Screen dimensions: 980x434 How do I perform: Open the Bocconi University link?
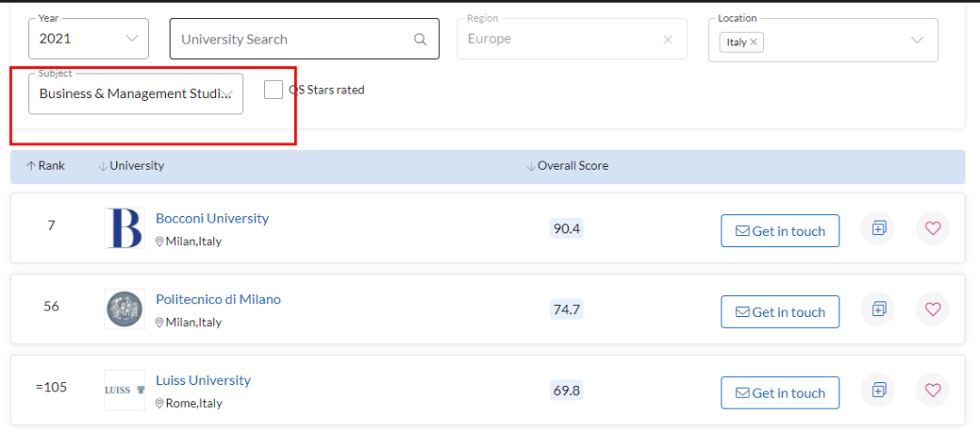pyautogui.click(x=211, y=218)
